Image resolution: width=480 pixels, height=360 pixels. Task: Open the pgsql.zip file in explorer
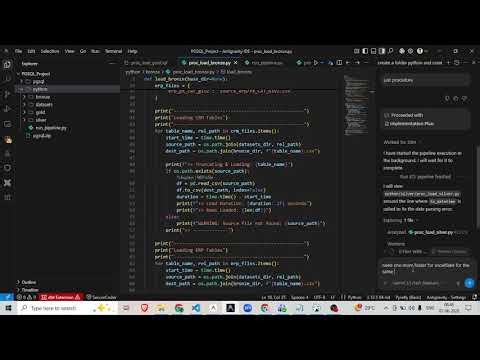pos(42,136)
